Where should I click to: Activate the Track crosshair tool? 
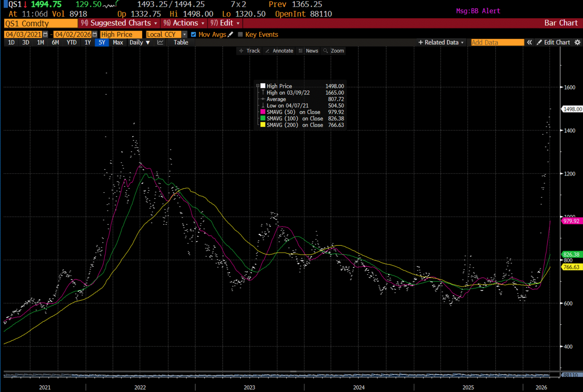pos(250,51)
